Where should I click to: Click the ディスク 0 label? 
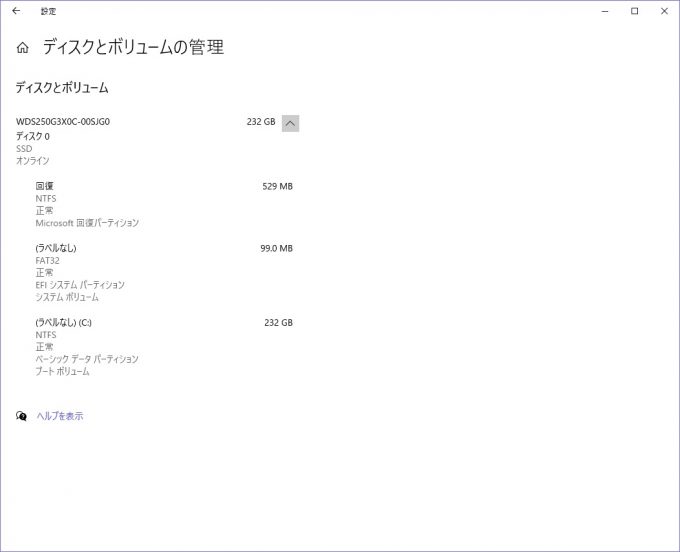pyautogui.click(x=33, y=136)
